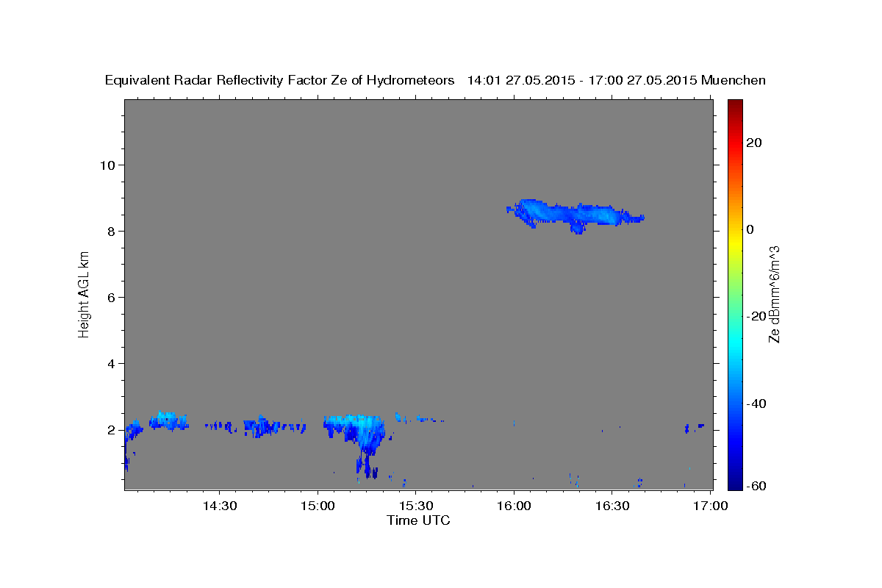This screenshot has height=588, width=882.
Task: Click the 'Height AGL km' y-axis label
Action: [84, 295]
